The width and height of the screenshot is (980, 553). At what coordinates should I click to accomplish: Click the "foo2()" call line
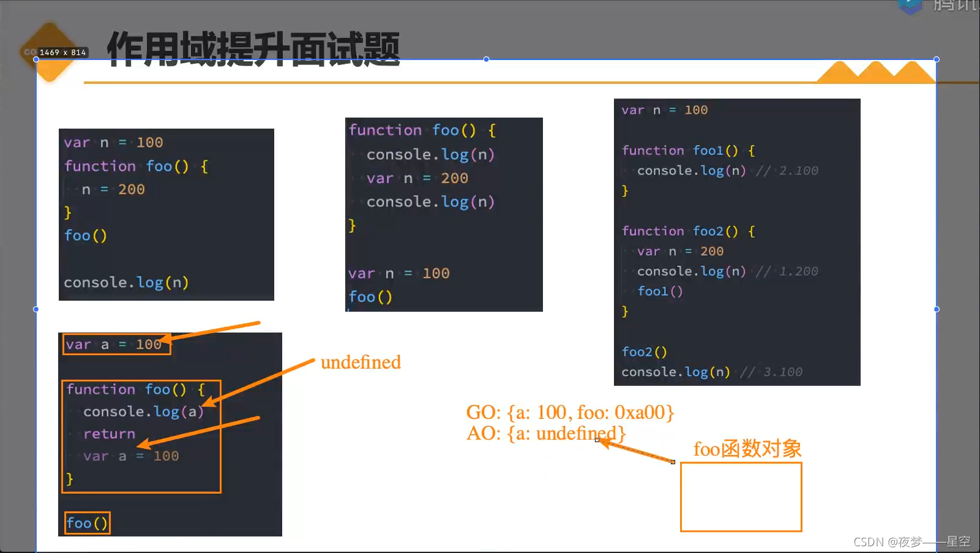[x=644, y=352]
